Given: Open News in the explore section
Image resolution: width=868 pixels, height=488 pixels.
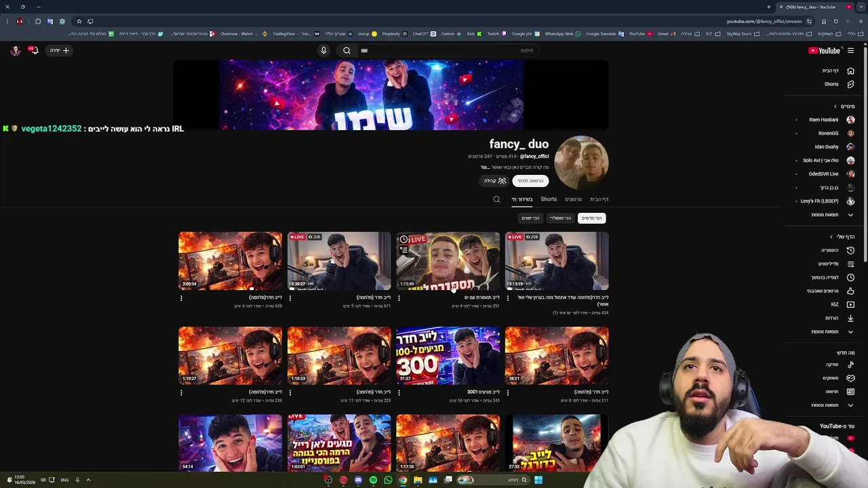Looking at the screenshot, I should click(x=839, y=392).
